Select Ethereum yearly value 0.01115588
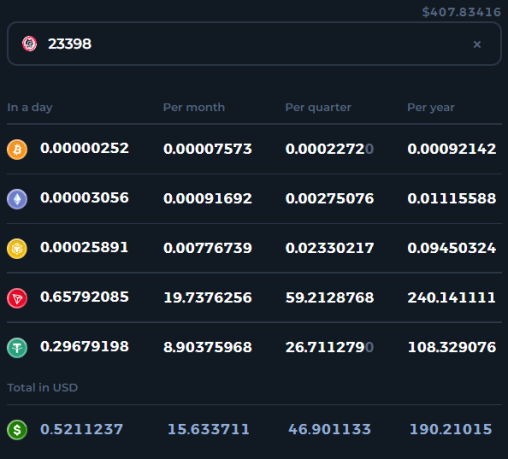 (x=452, y=199)
